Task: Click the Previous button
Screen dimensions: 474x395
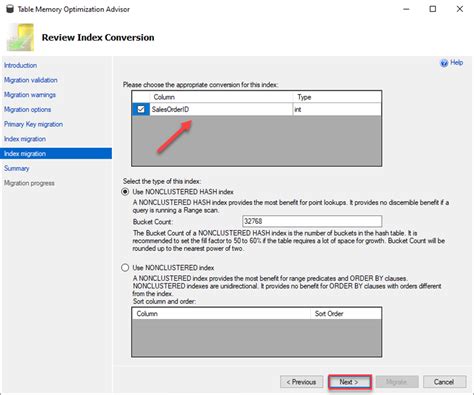Action: point(301,382)
